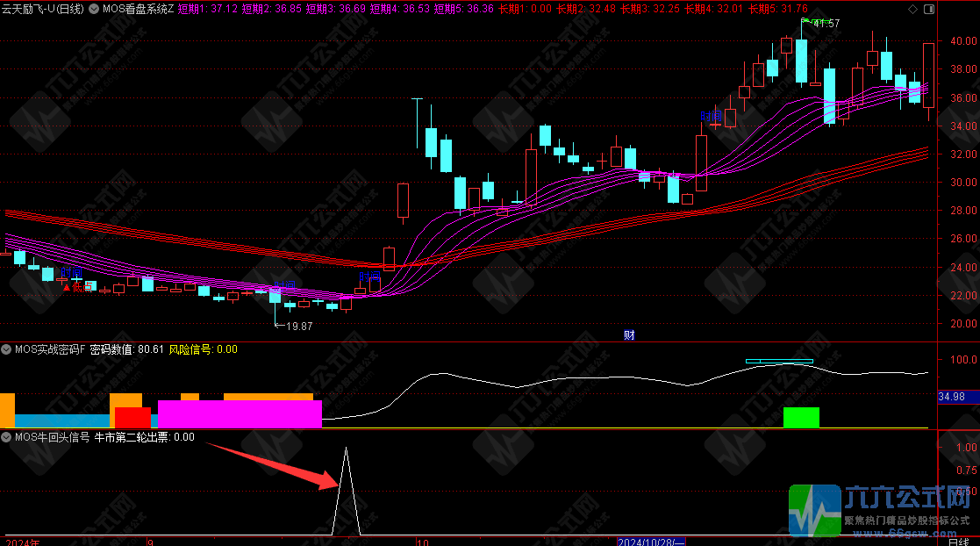This screenshot has width=980, height=546.
Task: Click the white signal spike peak in 牛回头 panel
Action: point(346,449)
